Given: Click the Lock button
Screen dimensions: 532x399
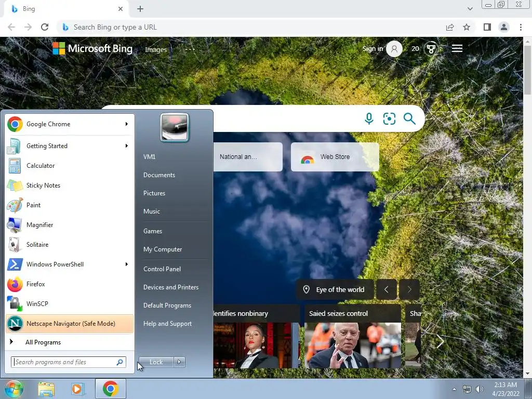Looking at the screenshot, I should [156, 362].
